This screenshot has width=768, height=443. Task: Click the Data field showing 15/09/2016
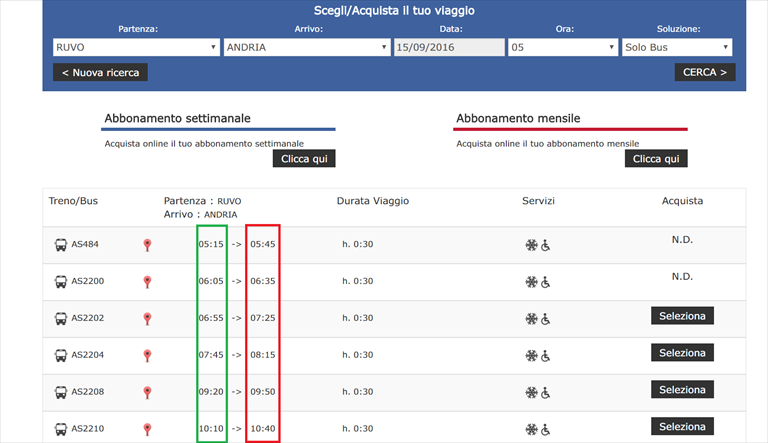(x=449, y=48)
